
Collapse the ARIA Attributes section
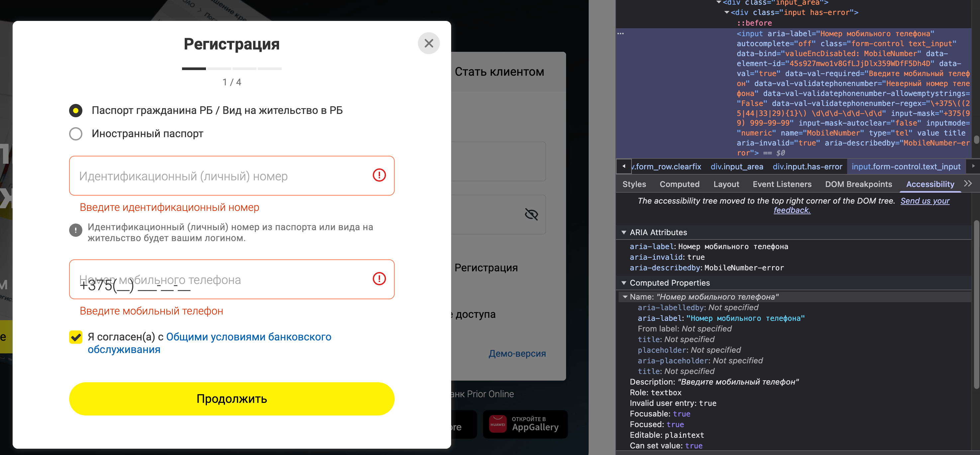624,232
